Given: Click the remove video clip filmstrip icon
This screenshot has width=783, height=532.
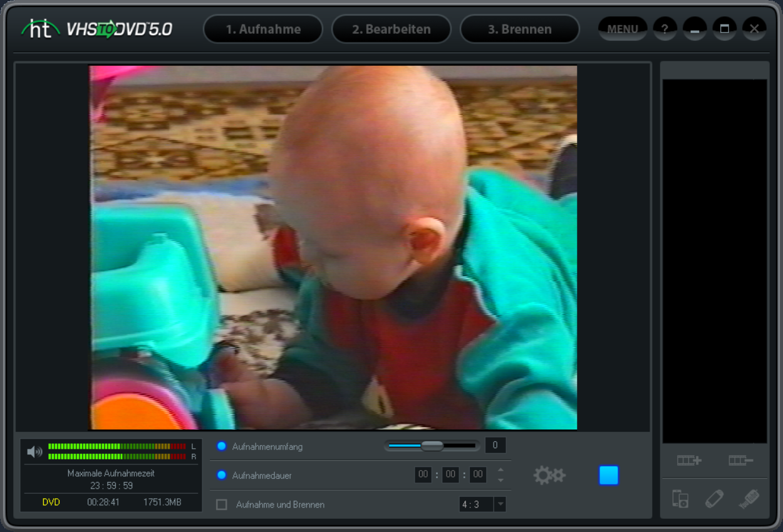Looking at the screenshot, I should pos(740,461).
